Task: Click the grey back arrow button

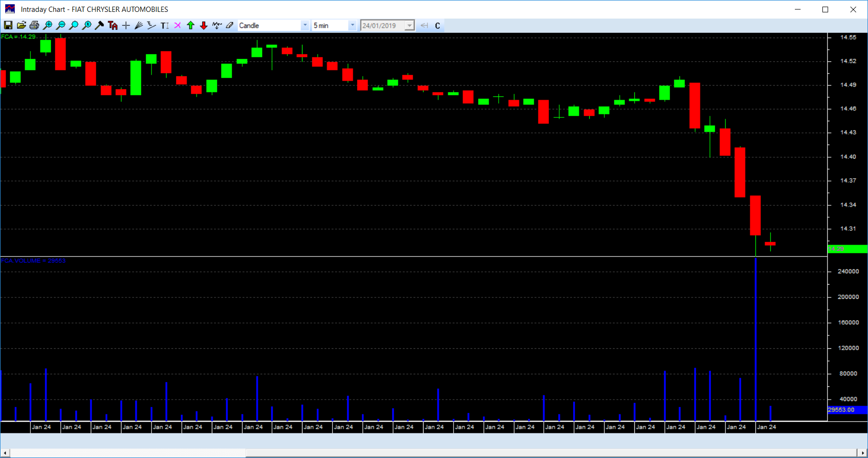Action: point(424,25)
